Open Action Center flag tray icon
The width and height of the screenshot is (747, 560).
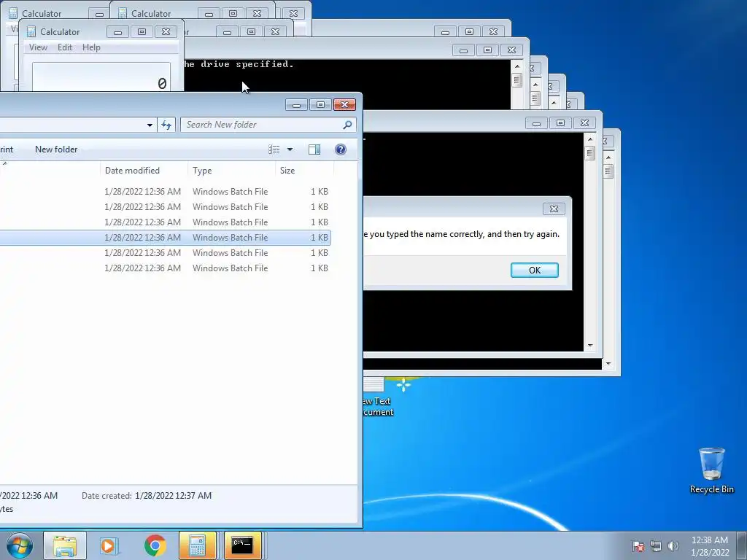(638, 545)
